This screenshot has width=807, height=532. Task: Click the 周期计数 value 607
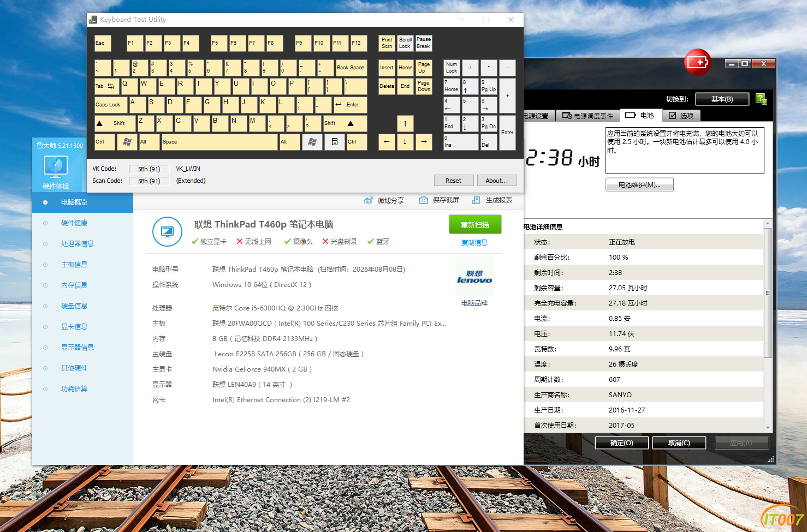coord(615,380)
